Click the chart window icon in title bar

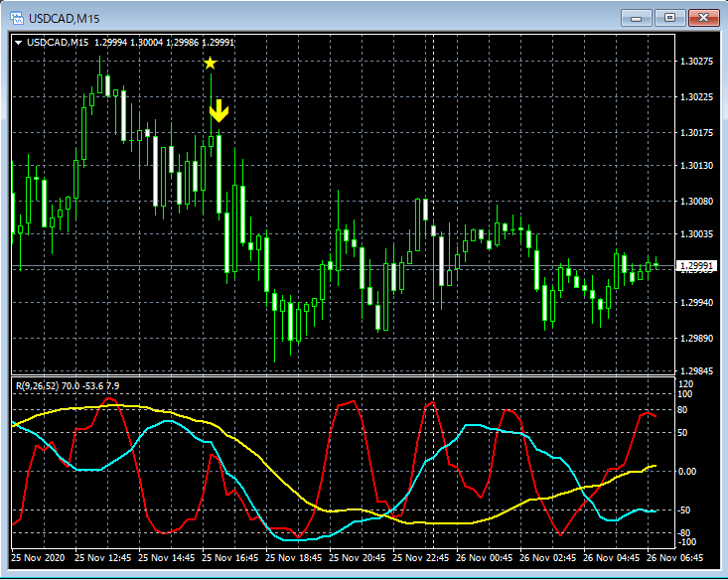click(16, 18)
